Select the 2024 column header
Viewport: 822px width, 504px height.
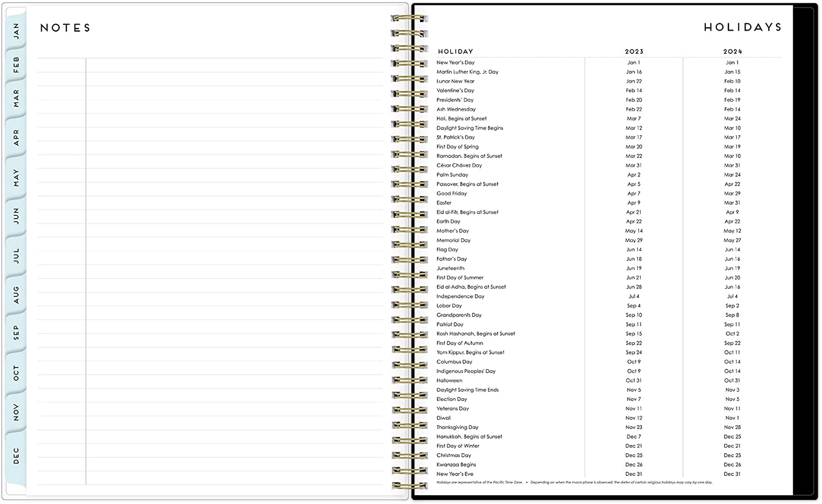pyautogui.click(x=732, y=51)
